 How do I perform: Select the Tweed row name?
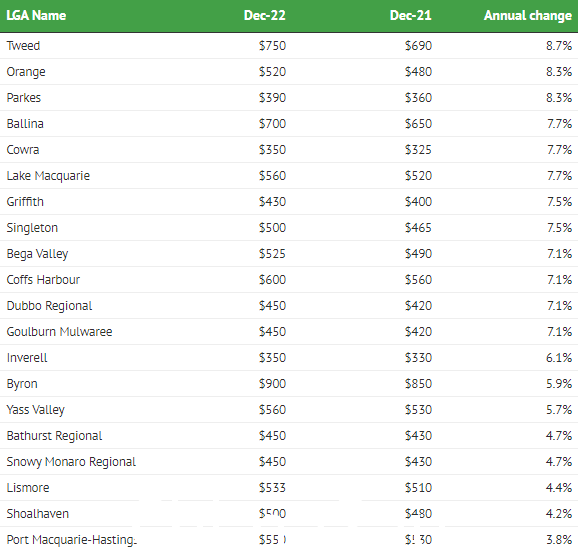[23, 46]
